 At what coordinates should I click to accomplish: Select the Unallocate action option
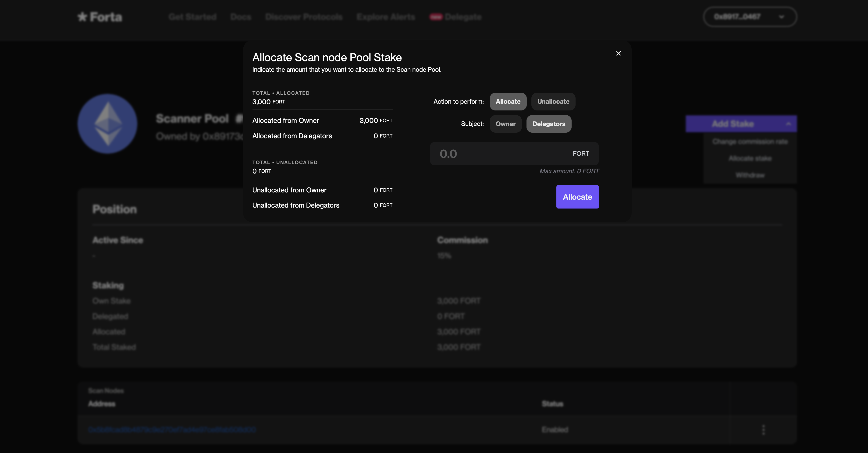click(553, 101)
